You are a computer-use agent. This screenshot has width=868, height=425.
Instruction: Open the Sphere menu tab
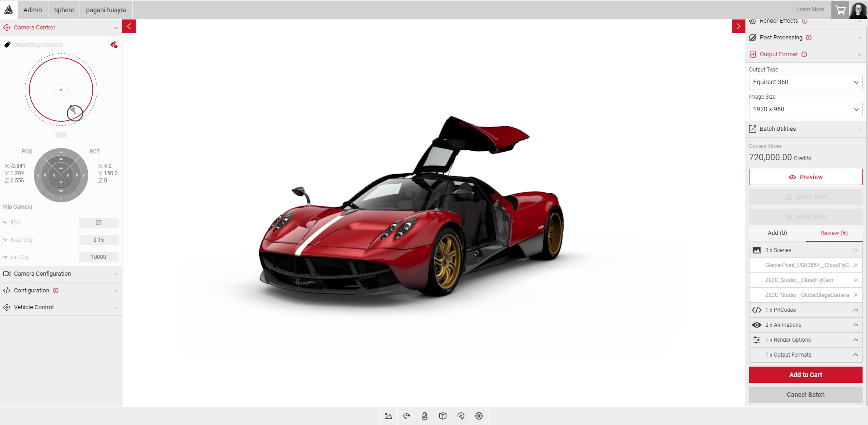[64, 10]
